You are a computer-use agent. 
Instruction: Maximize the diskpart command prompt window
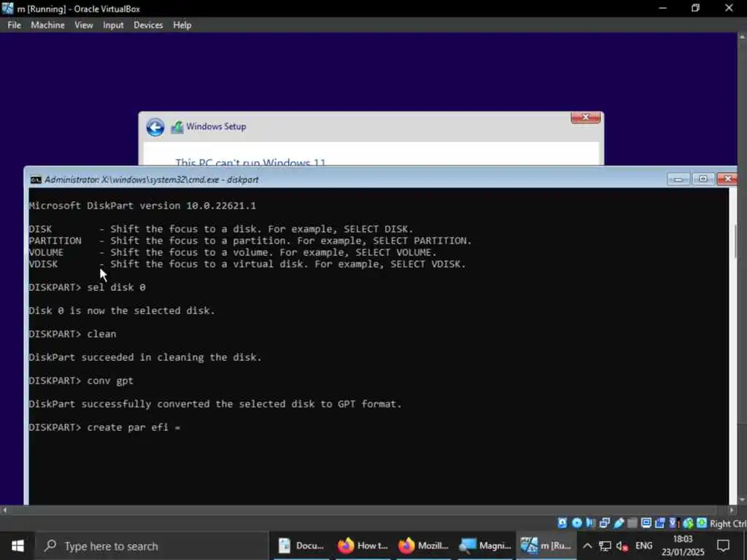[x=703, y=179]
